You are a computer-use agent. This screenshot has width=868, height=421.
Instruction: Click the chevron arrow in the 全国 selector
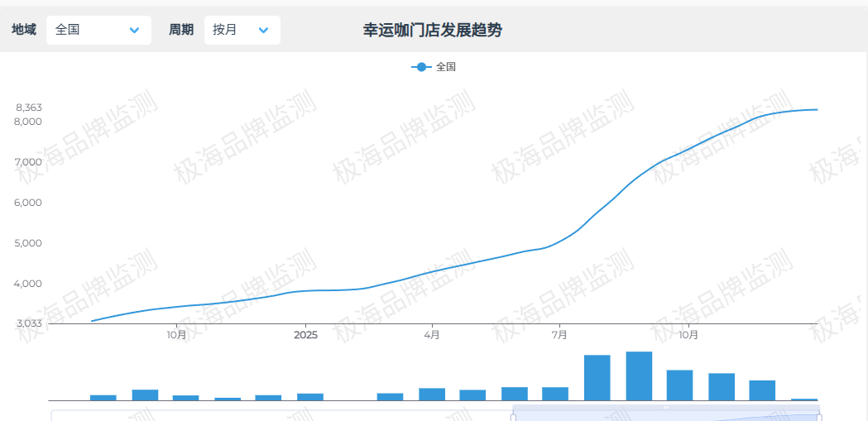[x=135, y=31]
